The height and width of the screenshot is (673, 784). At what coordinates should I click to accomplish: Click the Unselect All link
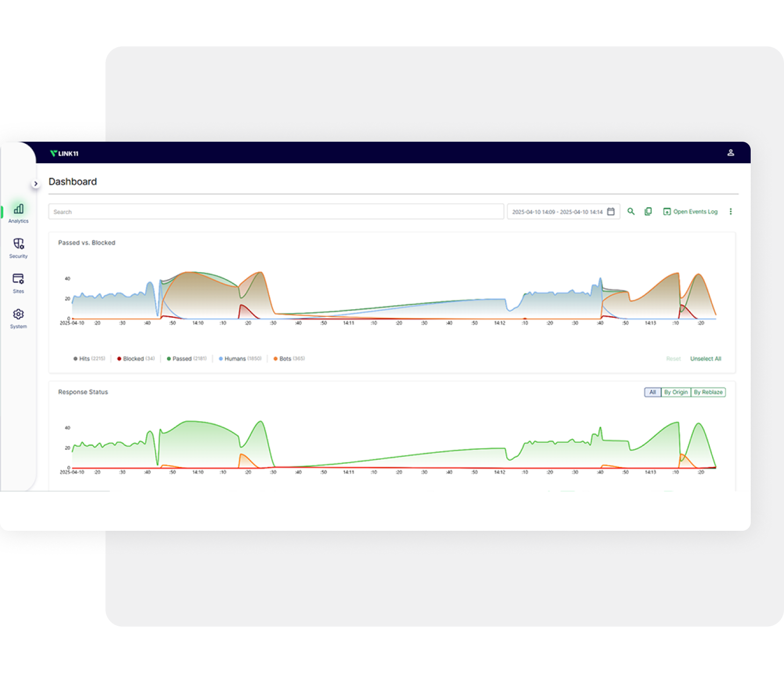click(705, 359)
